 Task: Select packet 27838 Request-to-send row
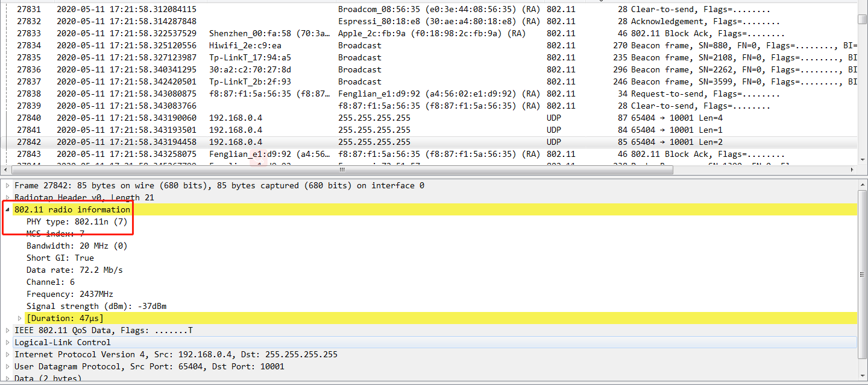[429, 94]
